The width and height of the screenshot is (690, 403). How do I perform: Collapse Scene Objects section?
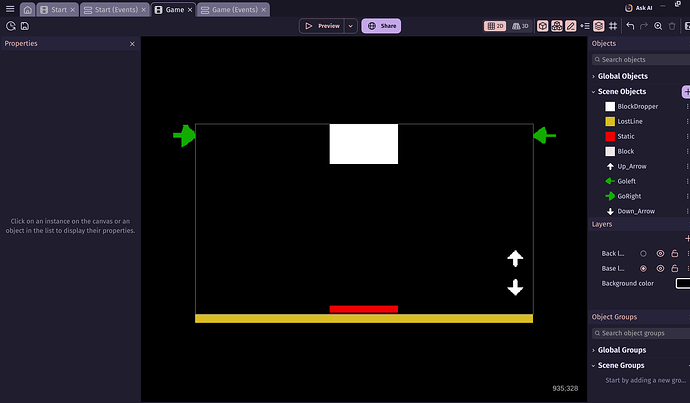tap(593, 92)
